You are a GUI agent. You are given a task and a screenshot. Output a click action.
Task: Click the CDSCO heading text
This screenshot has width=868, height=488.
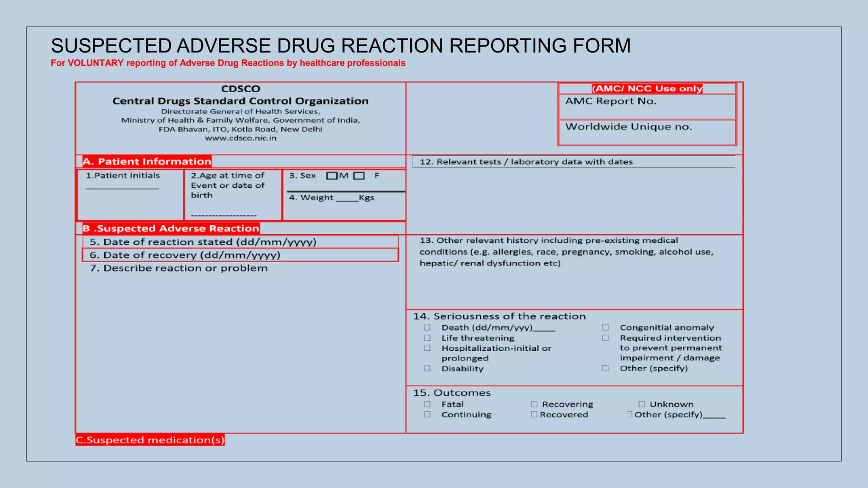[x=241, y=89]
